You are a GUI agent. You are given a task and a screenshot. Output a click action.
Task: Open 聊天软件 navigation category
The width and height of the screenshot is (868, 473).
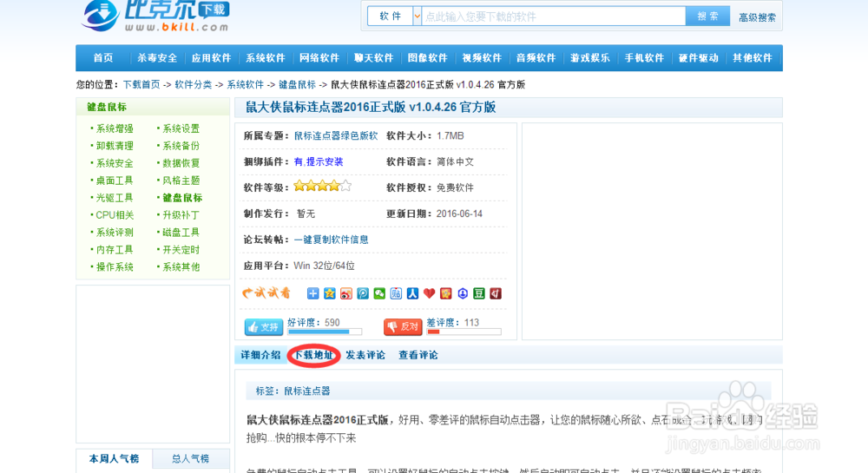point(373,58)
